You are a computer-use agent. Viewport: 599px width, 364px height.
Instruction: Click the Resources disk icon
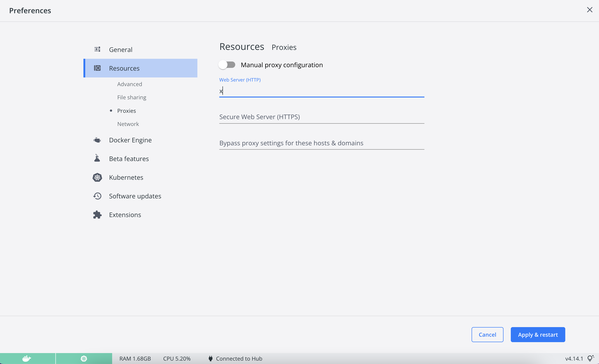(97, 68)
